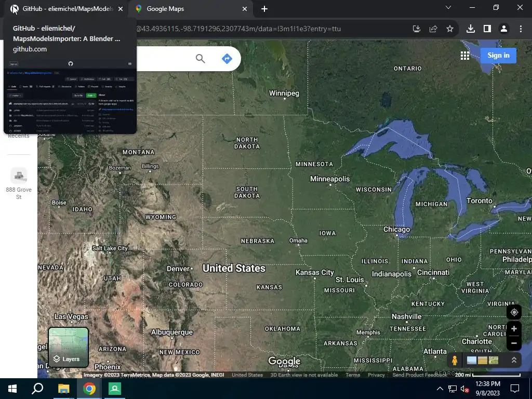
Task: Click the United States country label
Action: coord(234,269)
